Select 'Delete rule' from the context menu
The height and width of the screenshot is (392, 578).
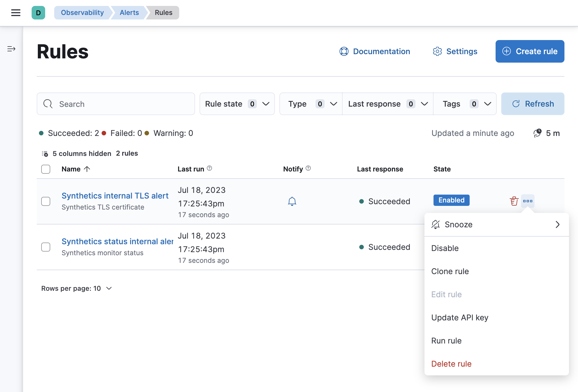pyautogui.click(x=452, y=364)
